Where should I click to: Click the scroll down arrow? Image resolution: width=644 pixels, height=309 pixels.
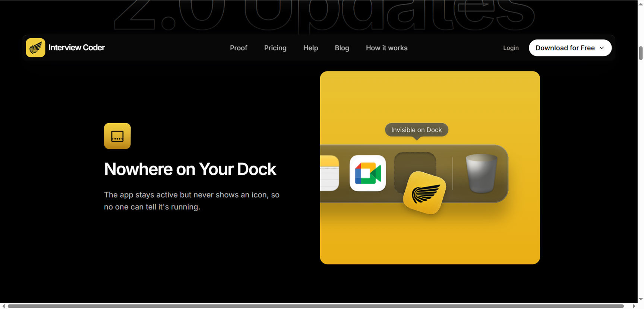point(641,299)
